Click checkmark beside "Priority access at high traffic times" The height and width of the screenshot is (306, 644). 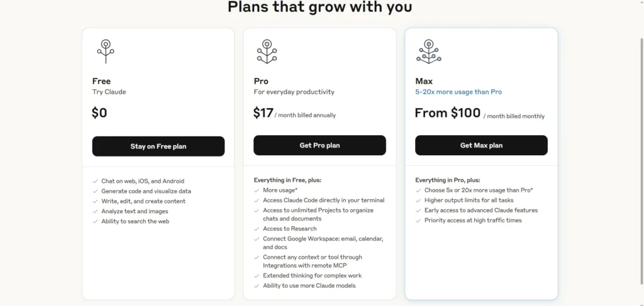(x=418, y=221)
